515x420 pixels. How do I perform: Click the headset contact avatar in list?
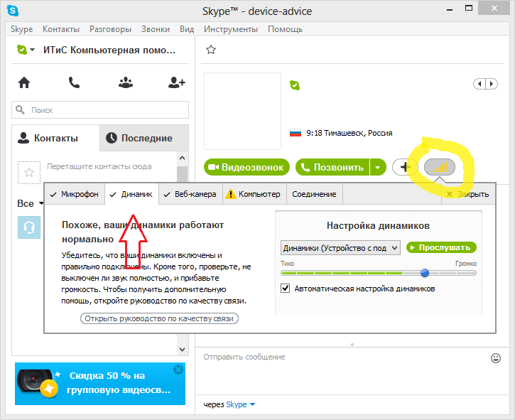[29, 227]
